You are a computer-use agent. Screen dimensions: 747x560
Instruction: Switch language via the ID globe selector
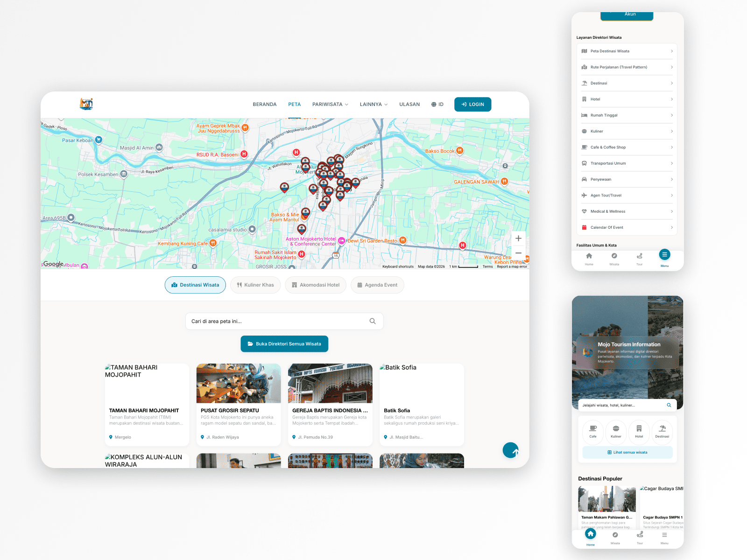point(437,105)
